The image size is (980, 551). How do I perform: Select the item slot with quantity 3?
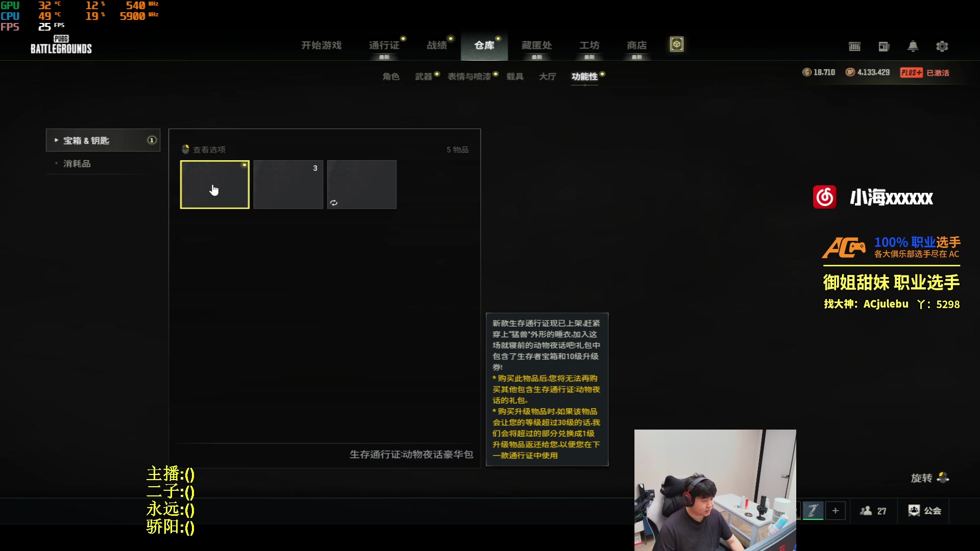pos(288,185)
